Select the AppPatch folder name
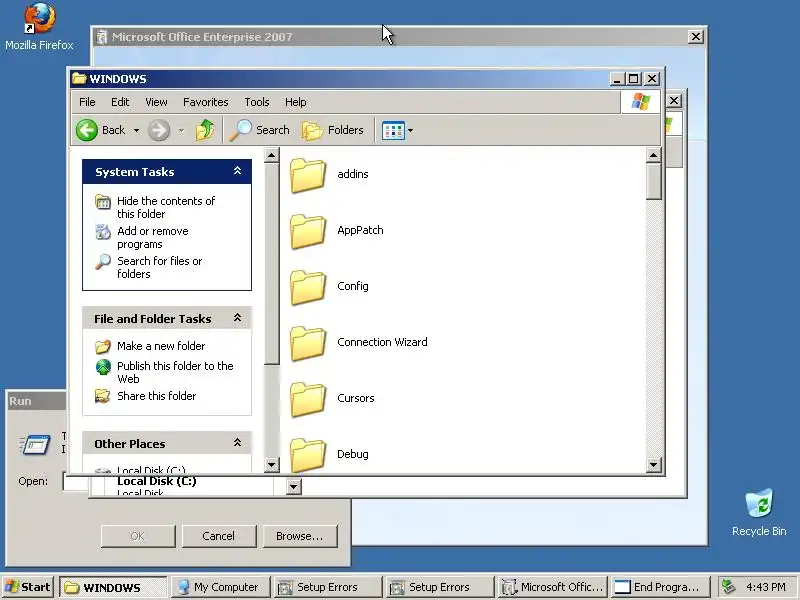This screenshot has width=800, height=600. (360, 230)
